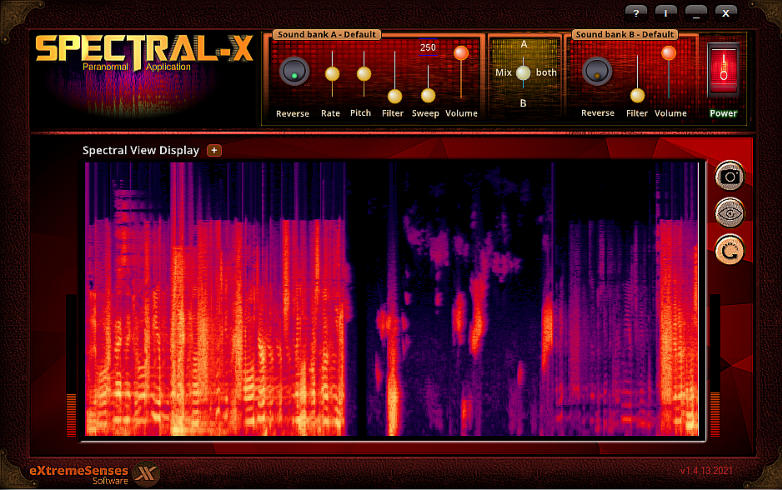Viewport: 782px width, 490px height.
Task: Click the Sweep slider knob
Action: 427,95
